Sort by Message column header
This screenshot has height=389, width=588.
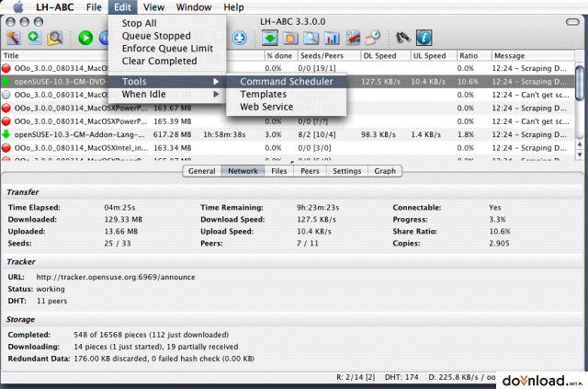pyautogui.click(x=533, y=55)
